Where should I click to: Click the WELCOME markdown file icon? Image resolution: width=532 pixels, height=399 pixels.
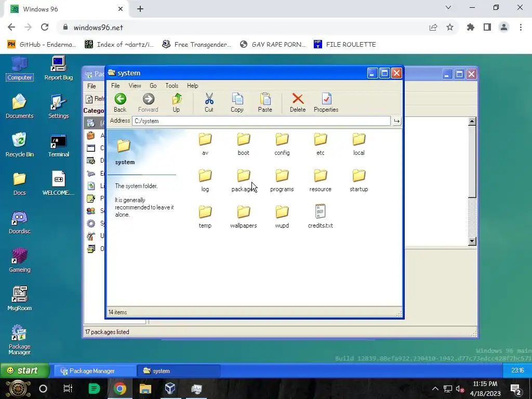tap(59, 184)
